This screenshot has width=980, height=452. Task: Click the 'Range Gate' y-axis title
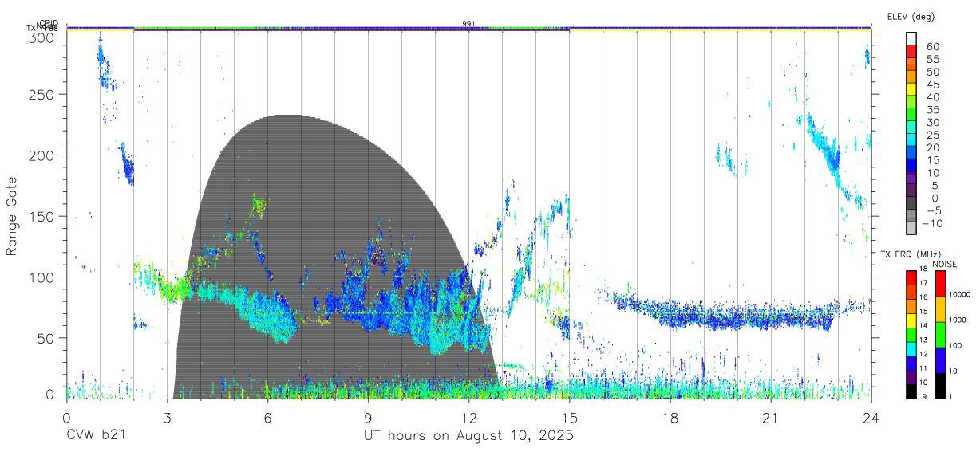tap(12, 218)
